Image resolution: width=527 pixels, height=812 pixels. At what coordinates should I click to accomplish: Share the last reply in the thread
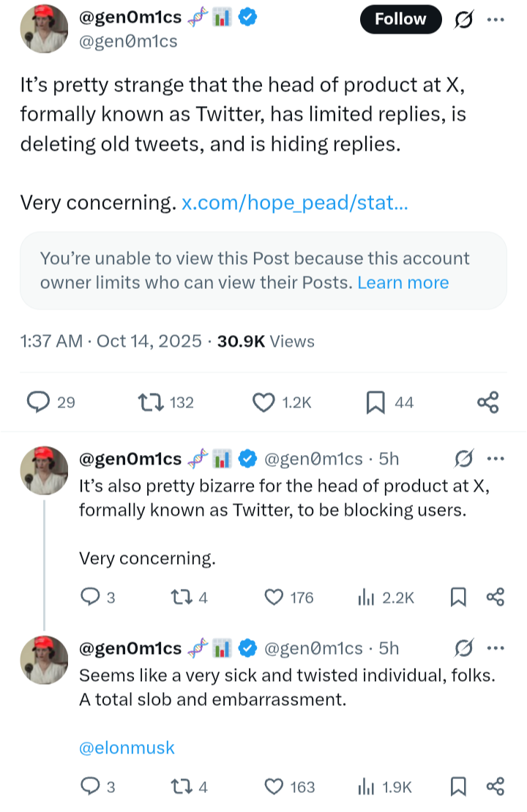pos(496,786)
